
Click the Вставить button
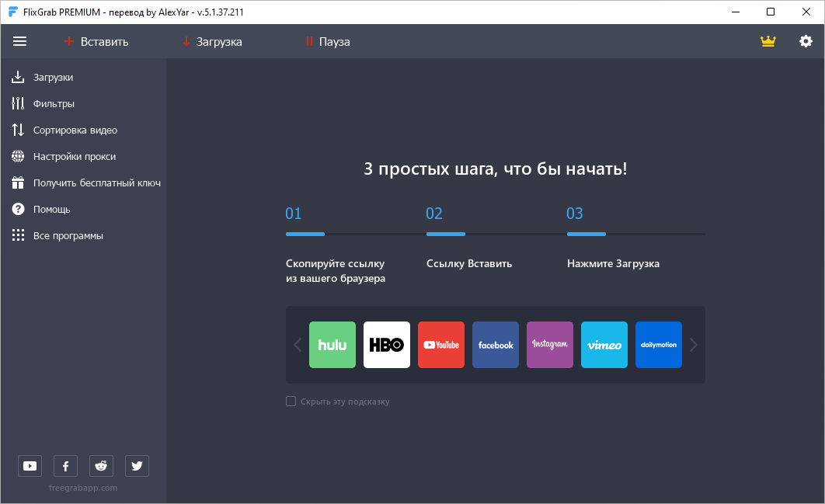[x=96, y=42]
